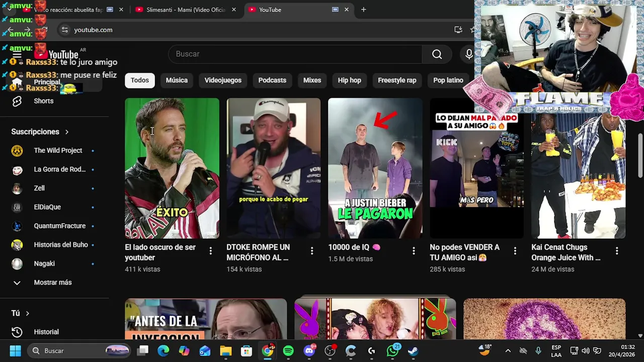Open File Explorer from the taskbar
Screen dimensions: 644x362
click(225, 351)
